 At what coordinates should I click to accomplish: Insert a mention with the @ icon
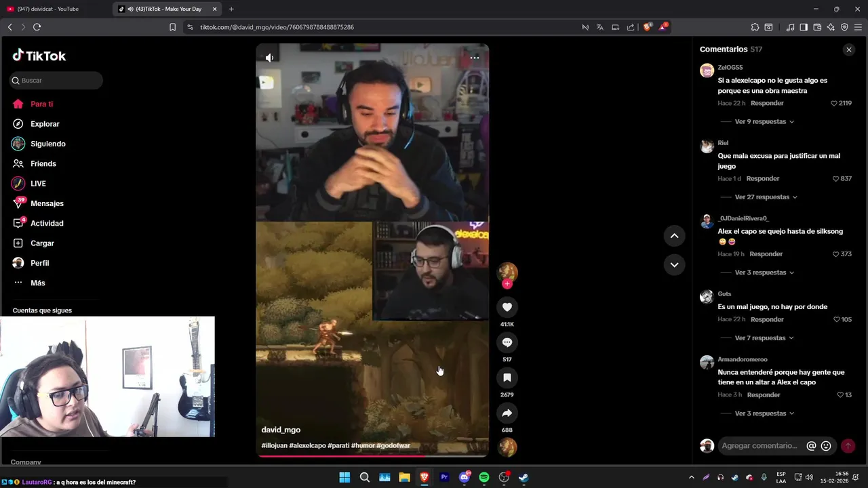click(x=811, y=446)
